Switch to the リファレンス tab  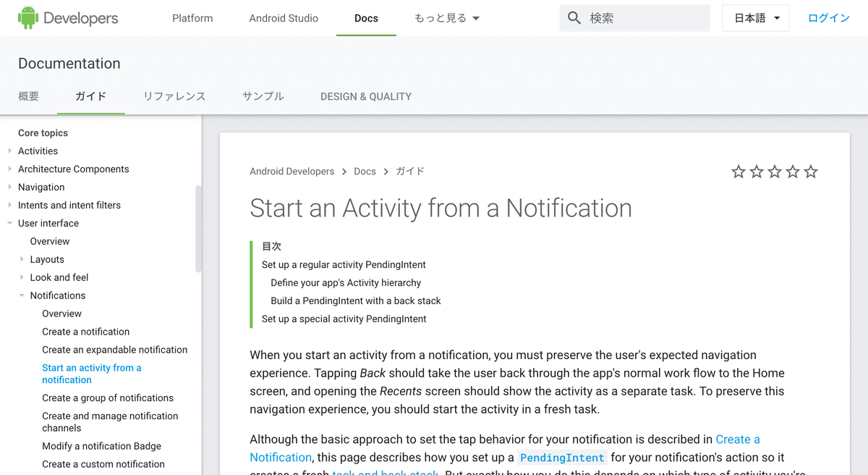[174, 96]
